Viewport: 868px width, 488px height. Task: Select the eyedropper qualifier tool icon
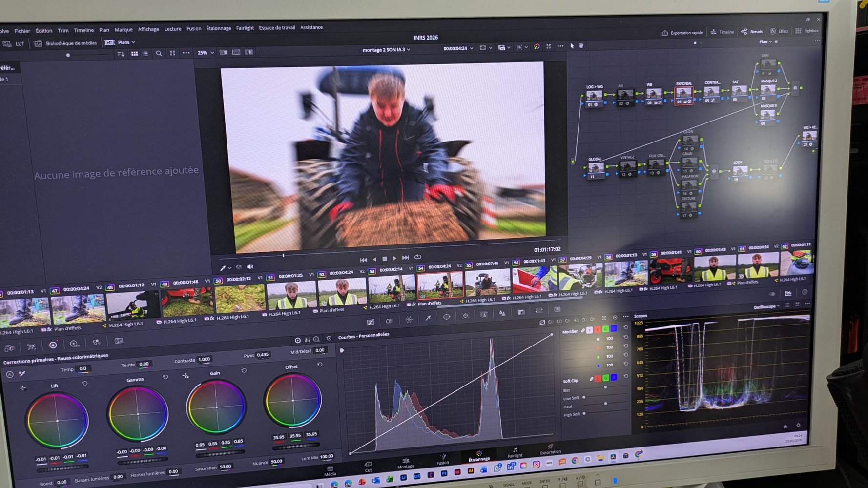tap(428, 318)
